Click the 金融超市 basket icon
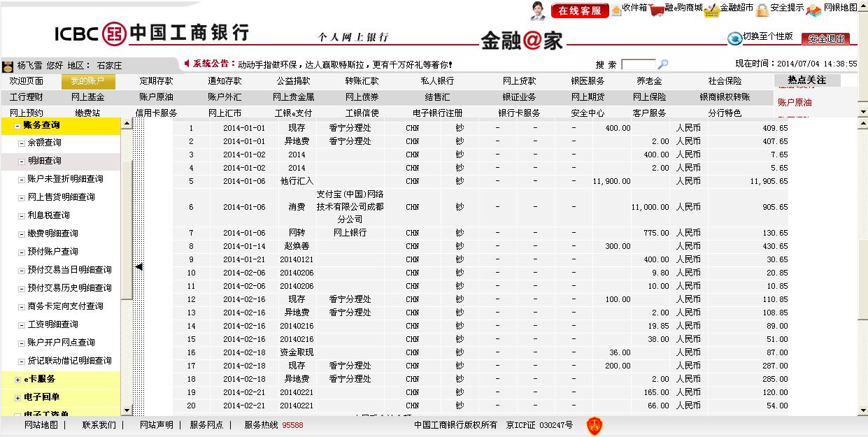 pyautogui.click(x=712, y=10)
